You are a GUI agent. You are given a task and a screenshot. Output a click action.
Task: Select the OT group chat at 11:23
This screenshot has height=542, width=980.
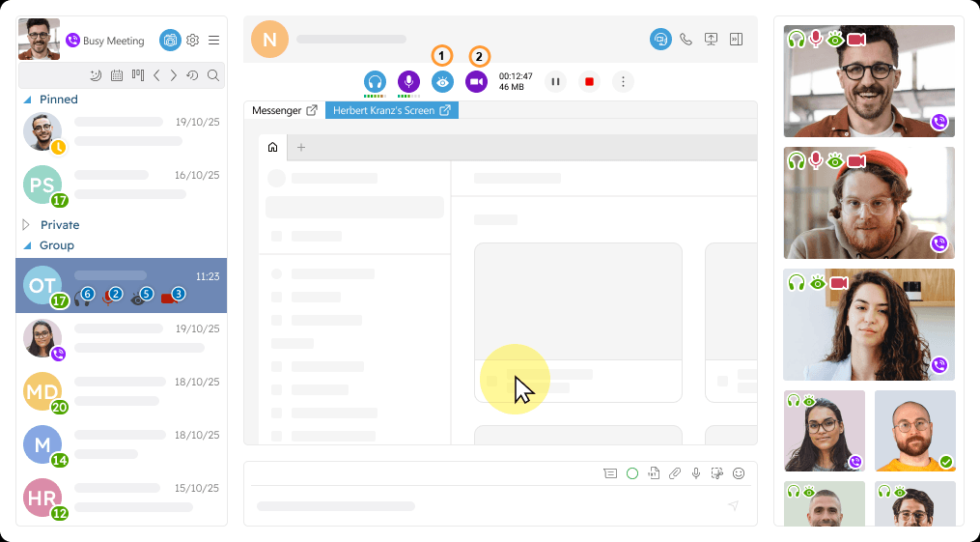coord(122,286)
